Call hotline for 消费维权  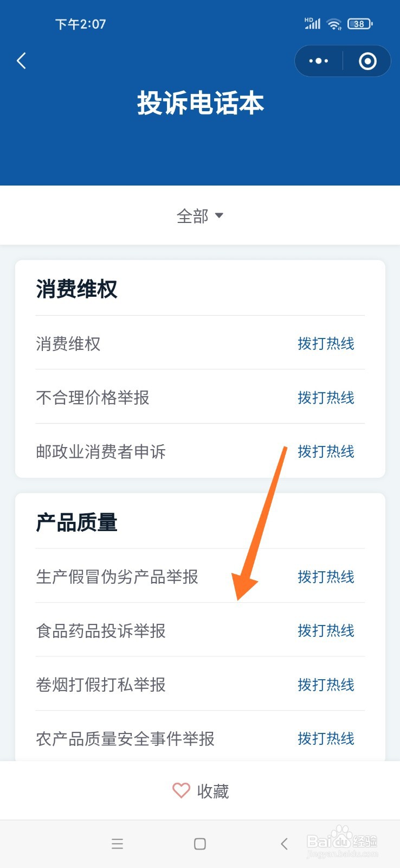coord(326,343)
